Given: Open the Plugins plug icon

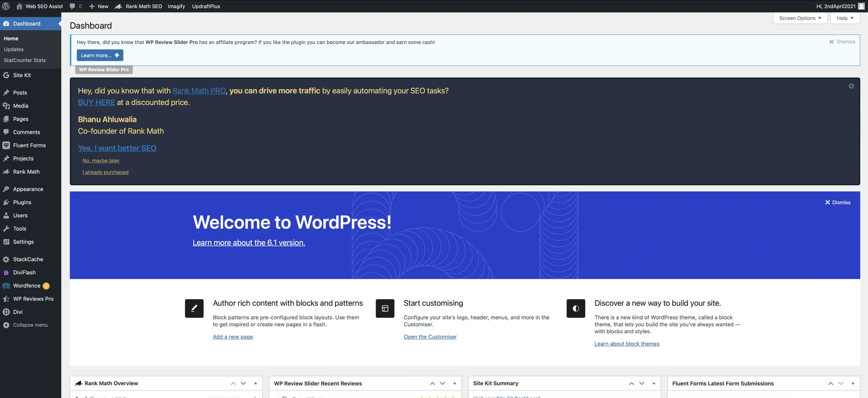Looking at the screenshot, I should tap(6, 203).
